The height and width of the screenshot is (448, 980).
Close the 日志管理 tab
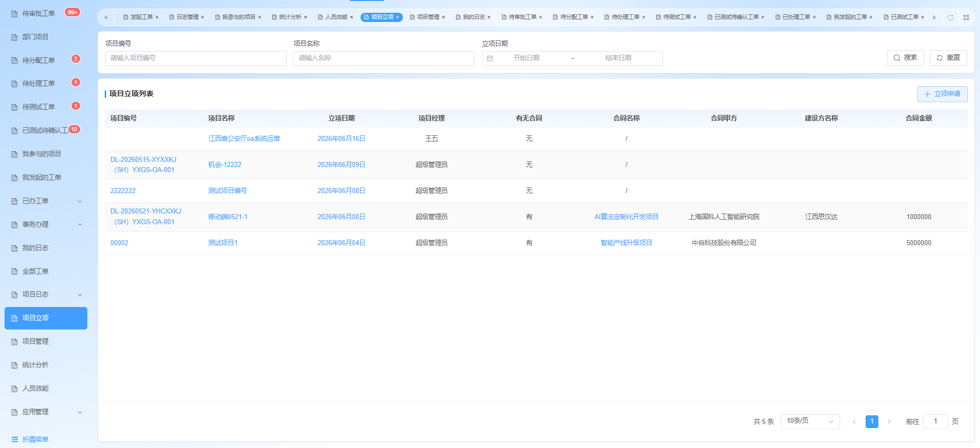203,17
